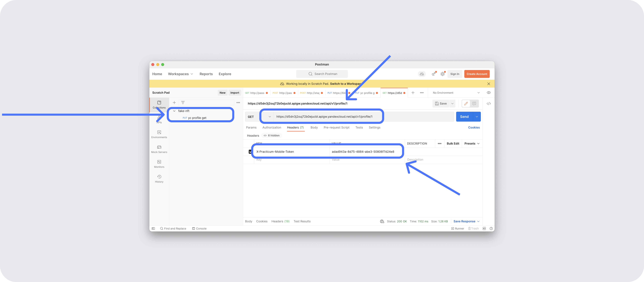Image resolution: width=644 pixels, height=282 pixels.
Task: Click the edit pencil icon
Action: [x=466, y=104]
